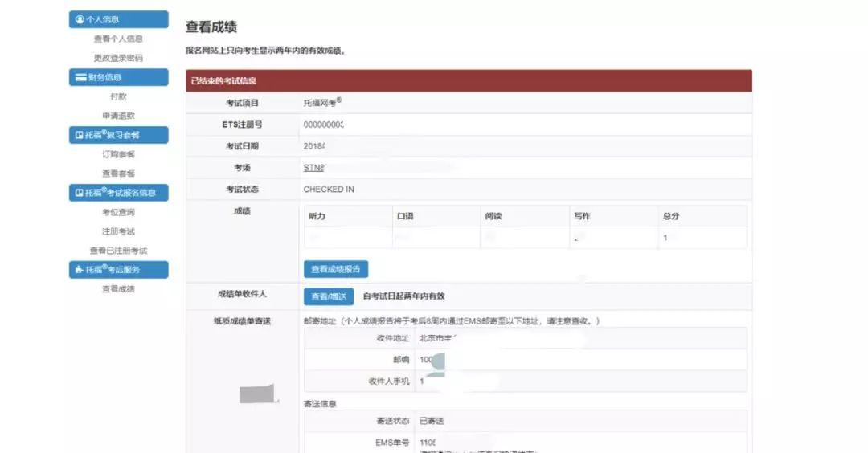Open 更改登录密码 in sidebar
This screenshot has width=868, height=453.
tap(118, 58)
